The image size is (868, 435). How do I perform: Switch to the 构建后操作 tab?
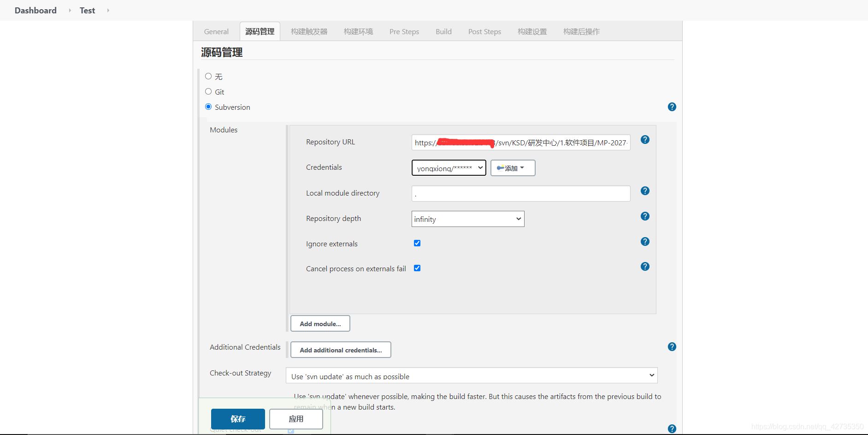[582, 31]
